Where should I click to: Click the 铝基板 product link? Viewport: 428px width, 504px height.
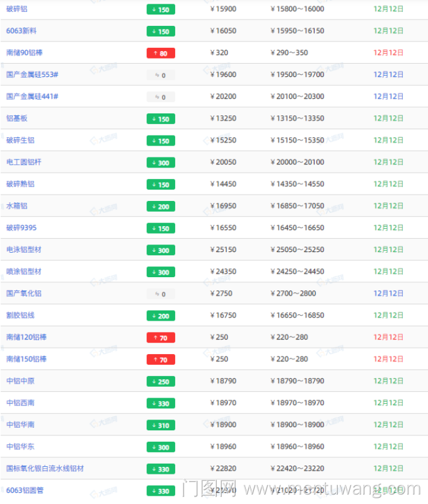coord(17,118)
